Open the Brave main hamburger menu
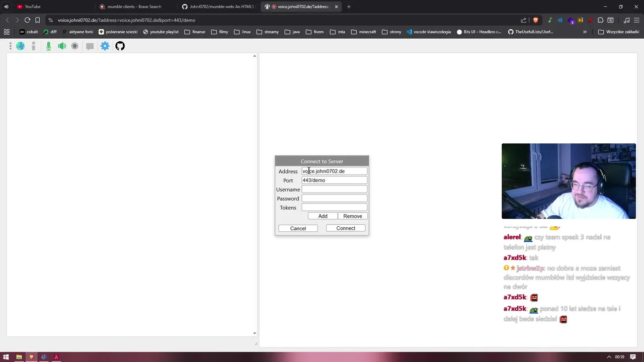Screen dimensions: 644x362 (636, 20)
